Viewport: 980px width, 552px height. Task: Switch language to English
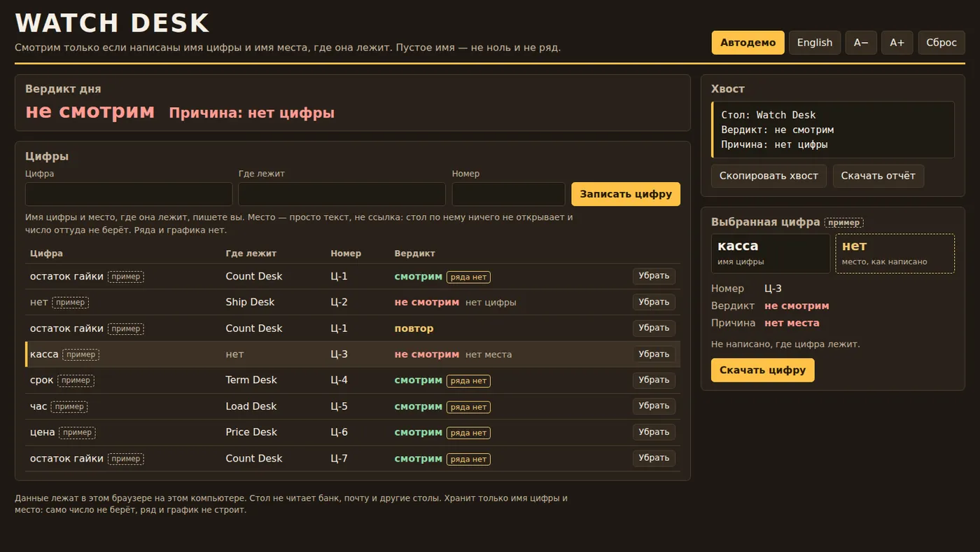(x=815, y=43)
